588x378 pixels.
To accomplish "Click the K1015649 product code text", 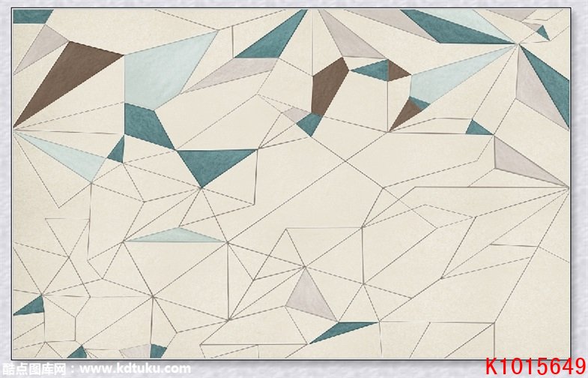I will (x=536, y=367).
